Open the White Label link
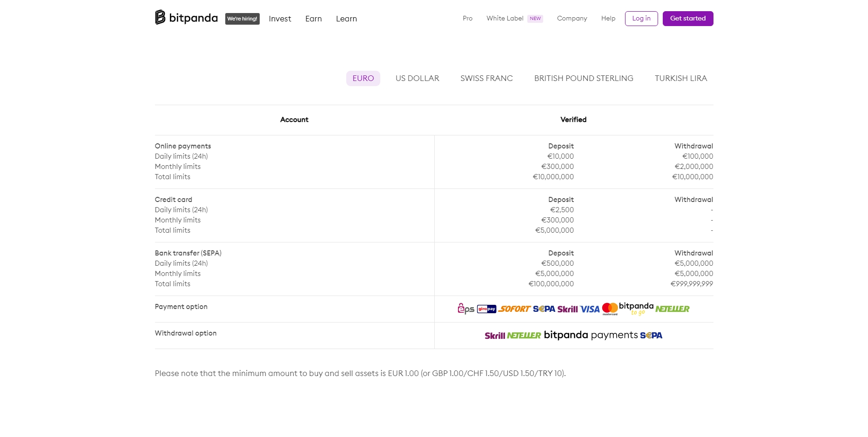The image size is (868, 437). pos(505,18)
